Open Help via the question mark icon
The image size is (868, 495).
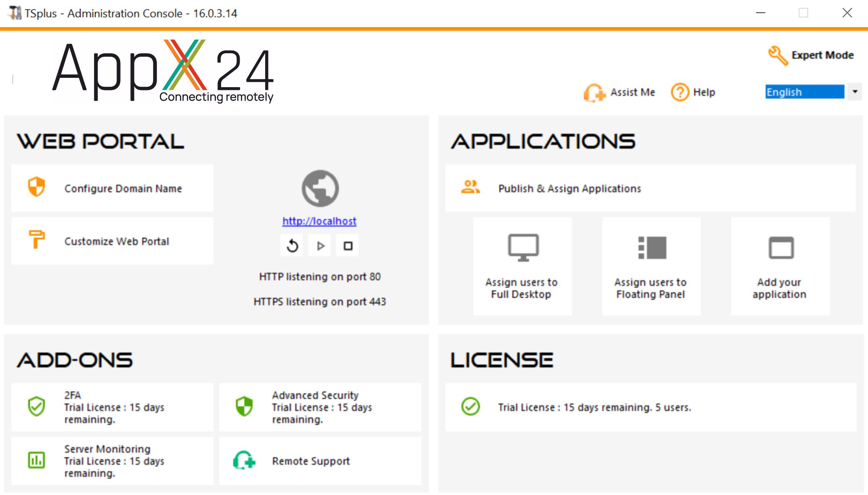click(x=680, y=92)
